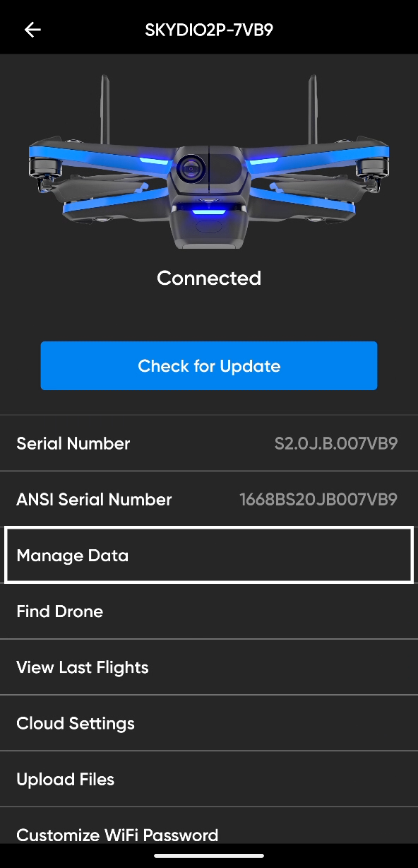
Task: Go to Cloud Settings
Action: (209, 723)
